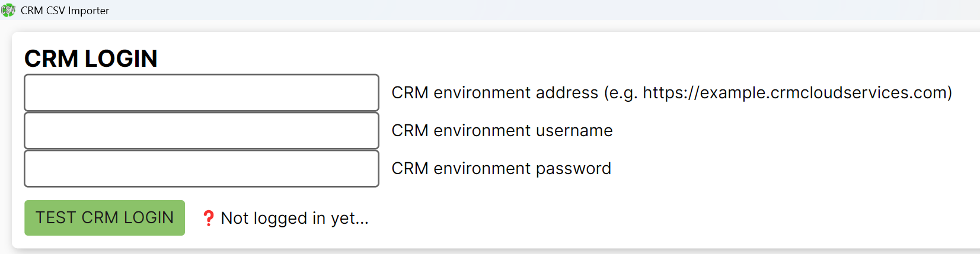Click the example crmcloudservices.com URL text
The height and width of the screenshot is (254, 980).
pyautogui.click(x=794, y=93)
